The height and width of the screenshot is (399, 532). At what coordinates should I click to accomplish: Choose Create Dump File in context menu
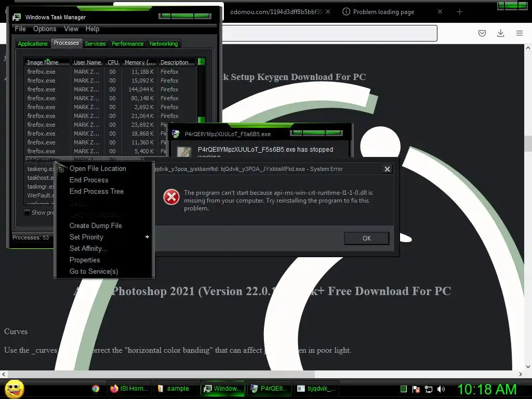pos(96,226)
